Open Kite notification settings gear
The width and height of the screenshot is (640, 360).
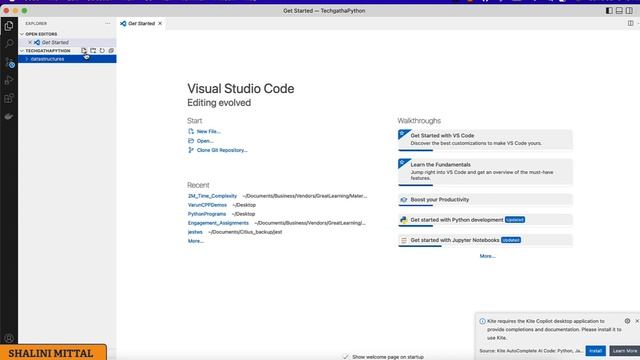(627, 321)
